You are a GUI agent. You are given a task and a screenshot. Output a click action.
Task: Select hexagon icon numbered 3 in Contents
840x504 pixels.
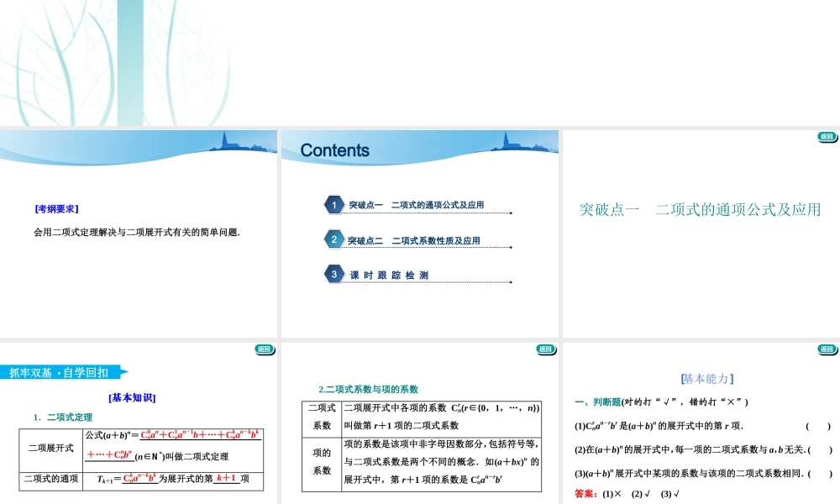pyautogui.click(x=335, y=274)
